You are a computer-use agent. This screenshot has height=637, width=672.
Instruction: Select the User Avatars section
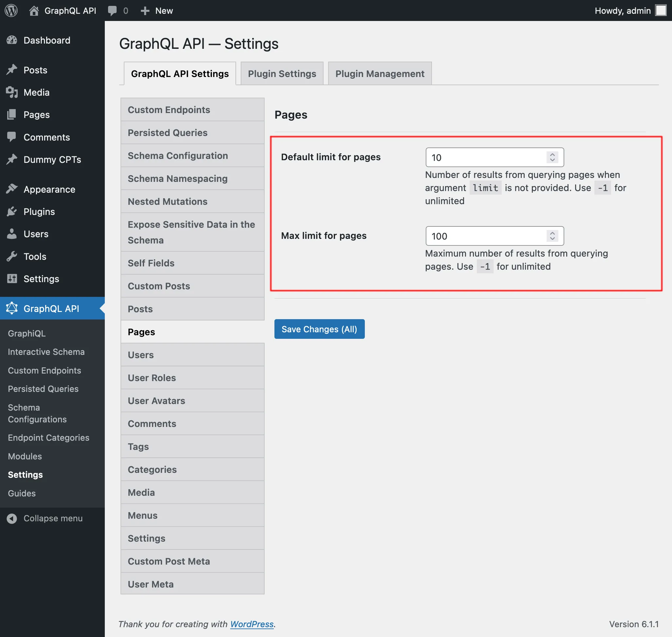point(193,401)
